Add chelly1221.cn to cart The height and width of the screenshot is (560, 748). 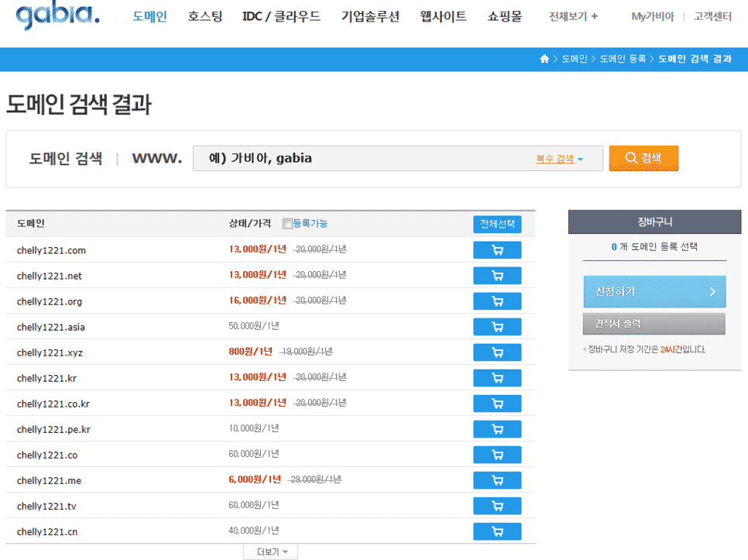pyautogui.click(x=497, y=531)
